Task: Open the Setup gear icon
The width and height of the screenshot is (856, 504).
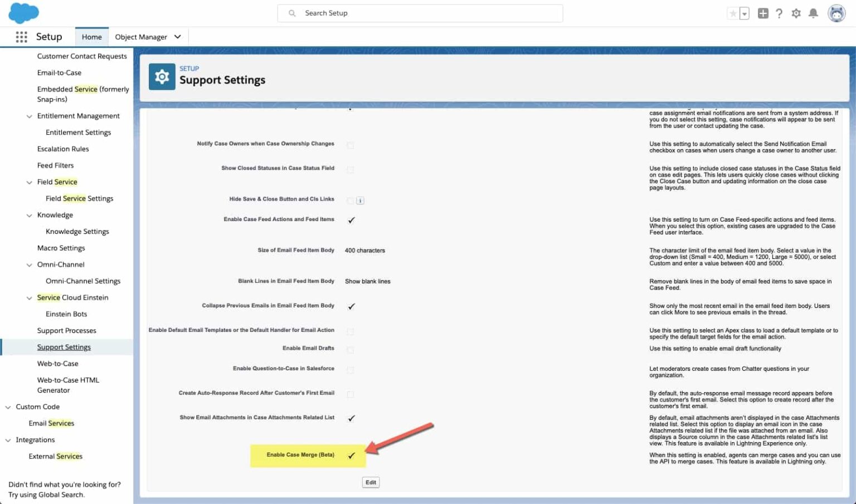Action: point(796,13)
